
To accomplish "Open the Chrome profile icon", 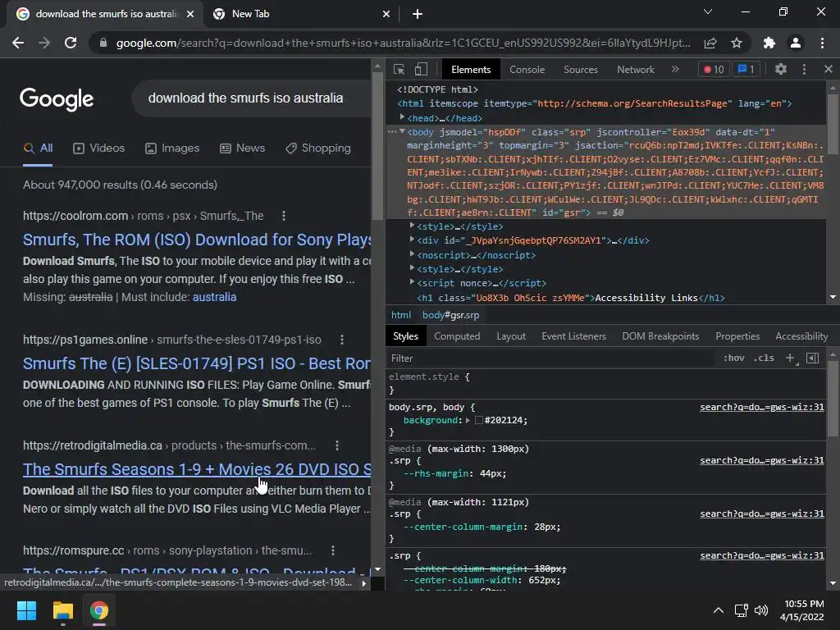I will point(796,43).
